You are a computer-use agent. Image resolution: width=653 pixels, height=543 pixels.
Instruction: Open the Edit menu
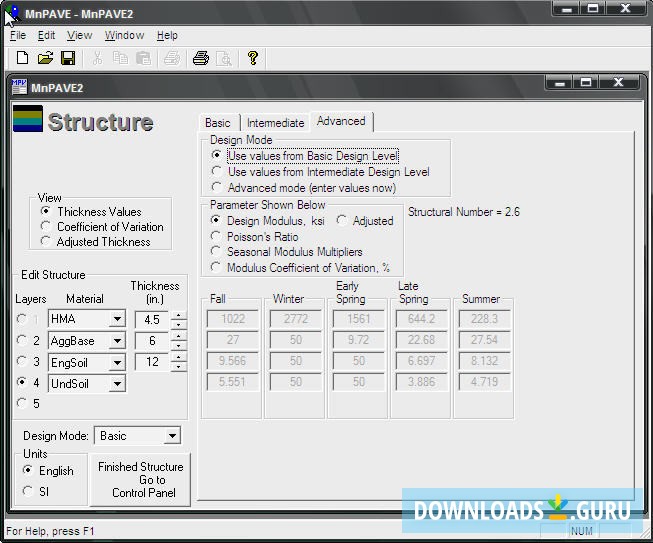(46, 35)
